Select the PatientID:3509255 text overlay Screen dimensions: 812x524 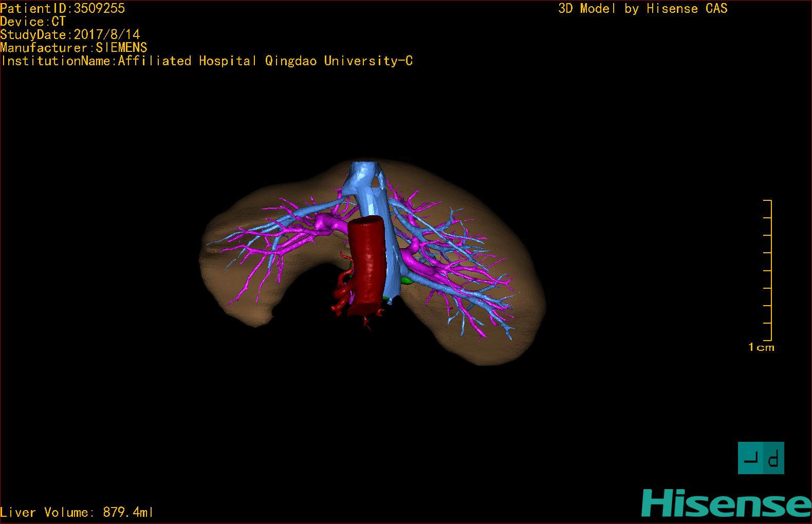coord(62,8)
